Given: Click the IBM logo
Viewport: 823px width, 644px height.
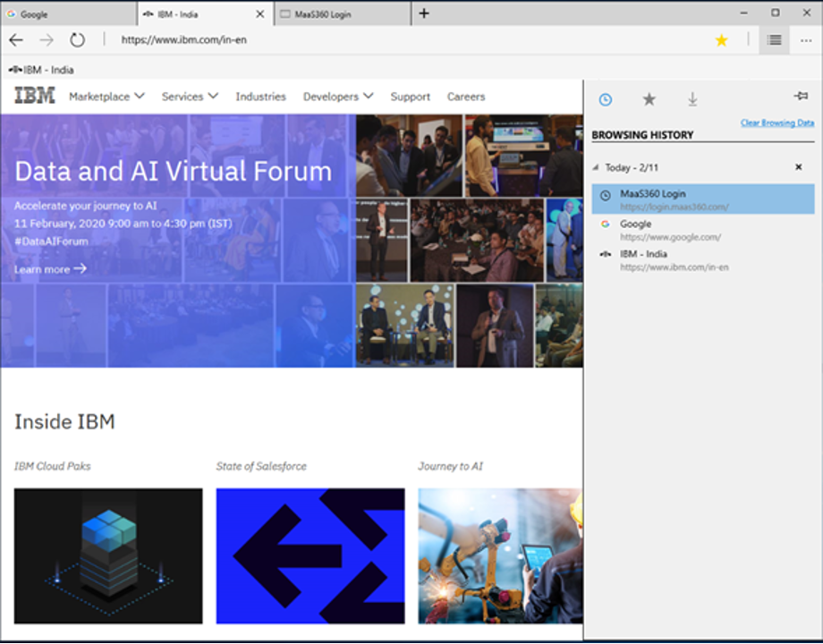Looking at the screenshot, I should (35, 96).
